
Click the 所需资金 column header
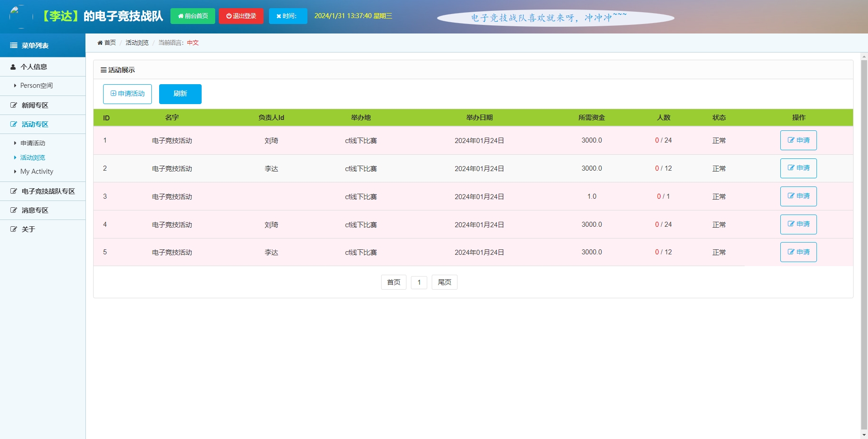[592, 118]
